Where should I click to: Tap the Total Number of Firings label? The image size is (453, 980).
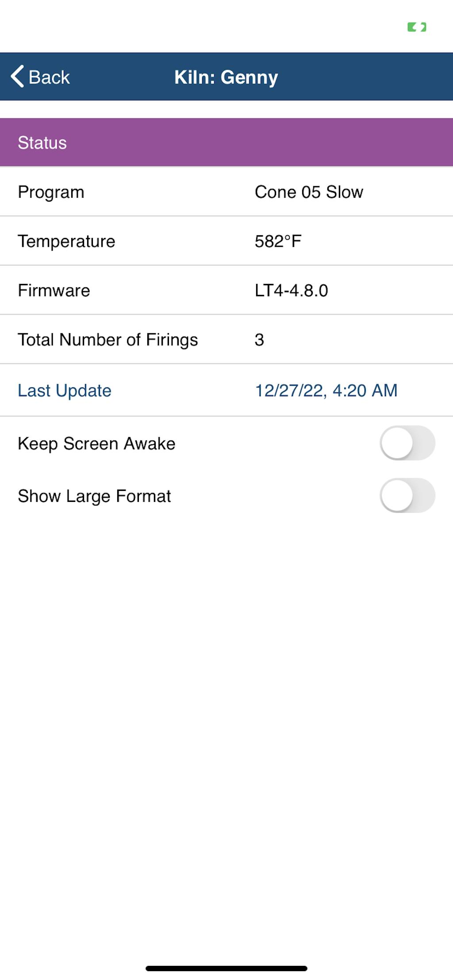pyautogui.click(x=107, y=340)
